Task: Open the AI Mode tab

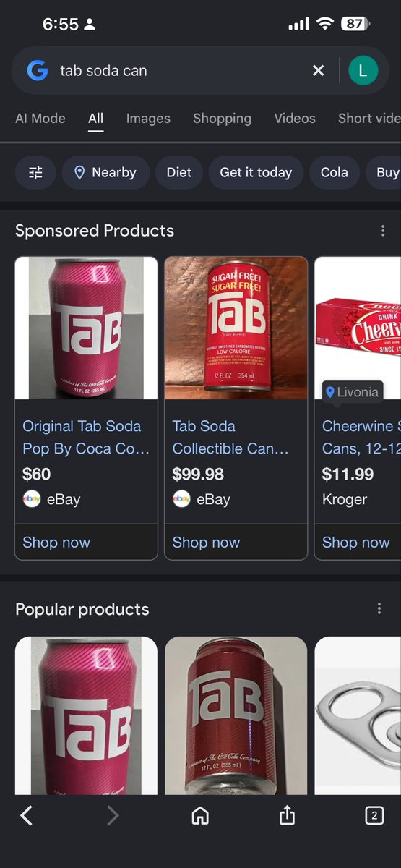Action: (40, 119)
